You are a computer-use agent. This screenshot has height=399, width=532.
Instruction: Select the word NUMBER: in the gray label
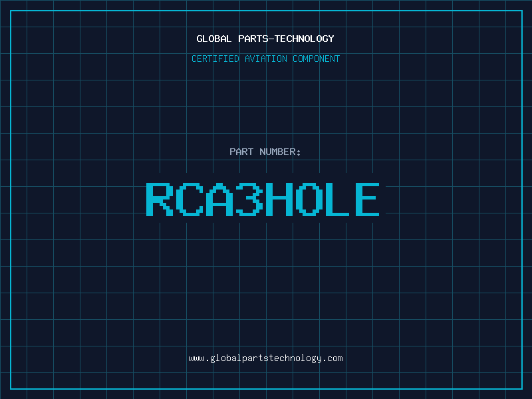pyautogui.click(x=280, y=152)
